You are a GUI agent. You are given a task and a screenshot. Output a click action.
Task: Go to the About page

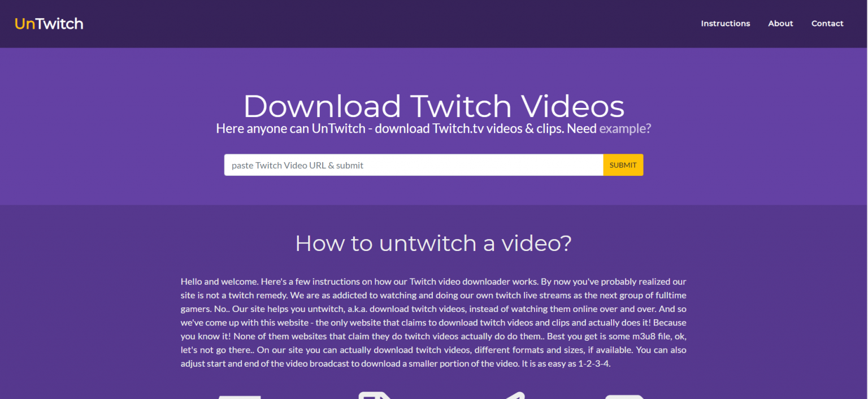[x=780, y=24]
